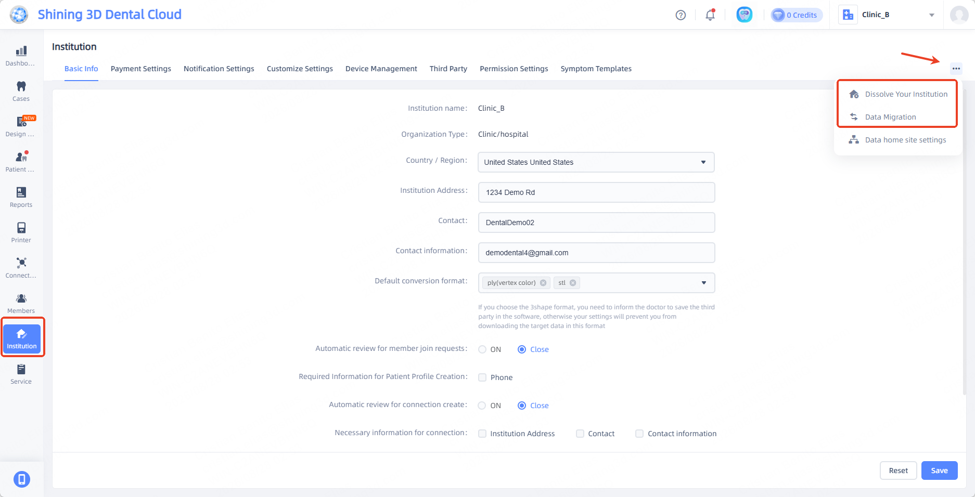Click the 0 Credits badge
This screenshot has width=975, height=497.
coord(797,15)
